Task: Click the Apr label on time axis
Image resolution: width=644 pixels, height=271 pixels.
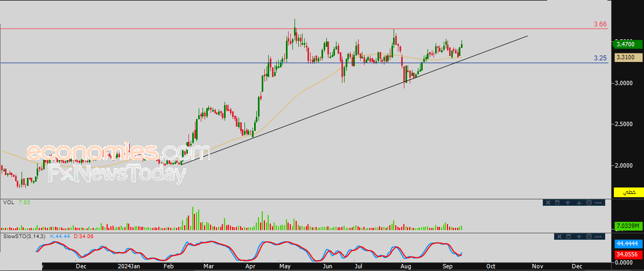Action: 250,266
